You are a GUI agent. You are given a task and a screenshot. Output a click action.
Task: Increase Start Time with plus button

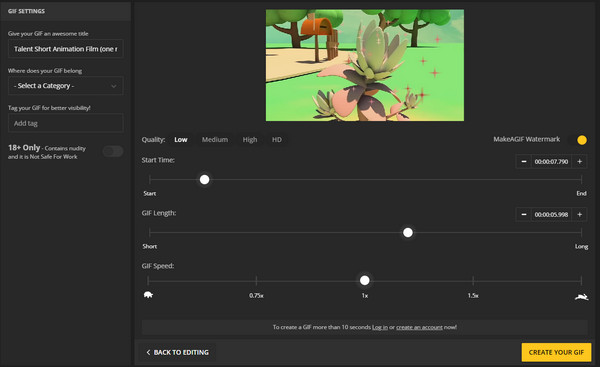[x=580, y=161]
